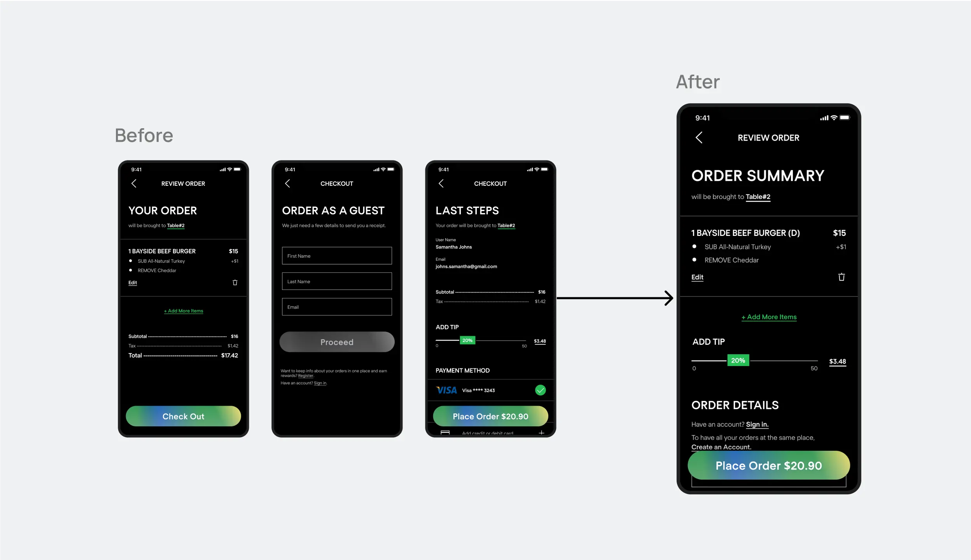Image resolution: width=971 pixels, height=560 pixels.
Task: Click Check Out button on Review Order
Action: tap(184, 416)
